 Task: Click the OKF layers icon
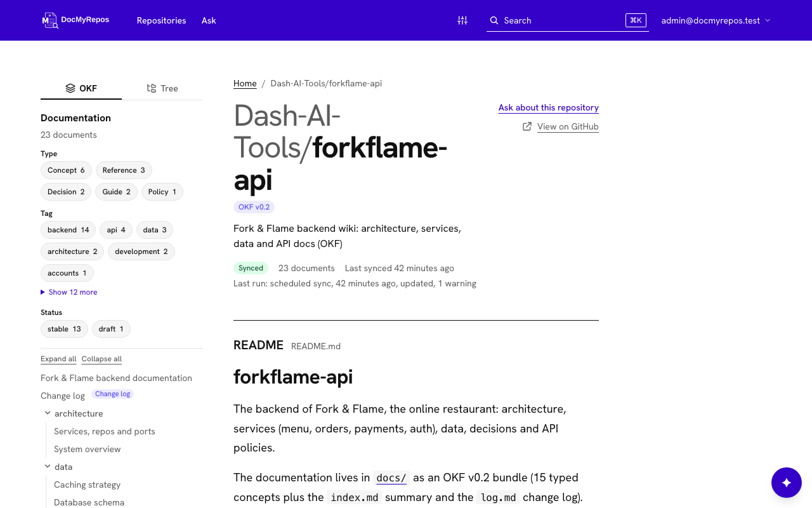(x=70, y=88)
